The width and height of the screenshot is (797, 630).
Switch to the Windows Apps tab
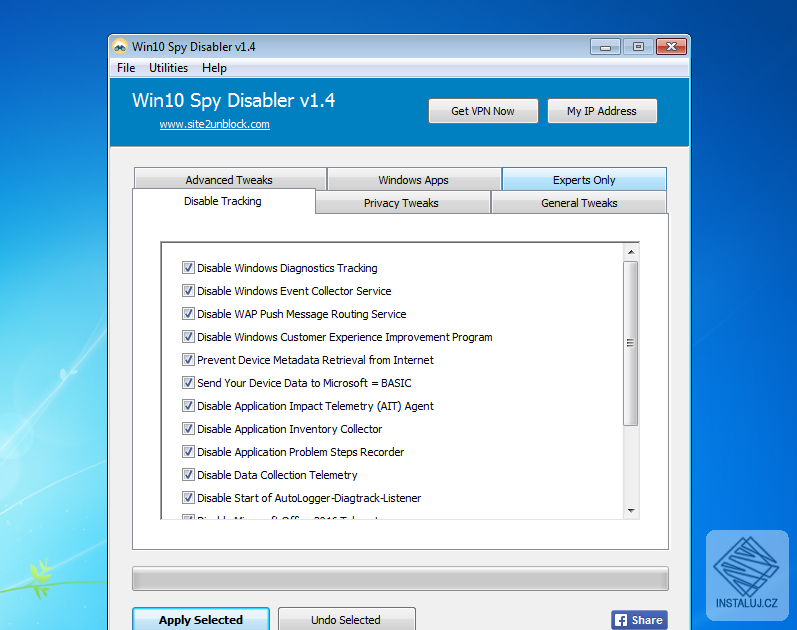(414, 179)
